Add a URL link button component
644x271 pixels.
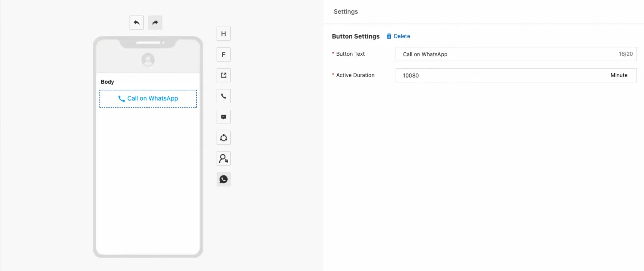tap(224, 75)
